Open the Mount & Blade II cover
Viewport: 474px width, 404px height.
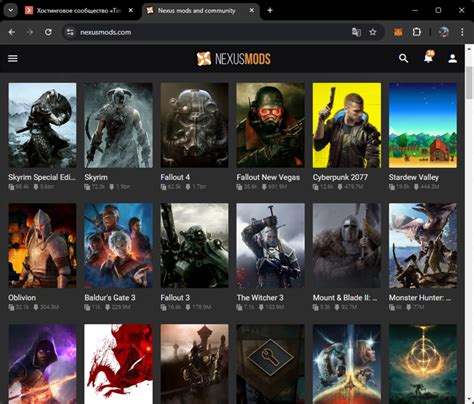pyautogui.click(x=347, y=246)
